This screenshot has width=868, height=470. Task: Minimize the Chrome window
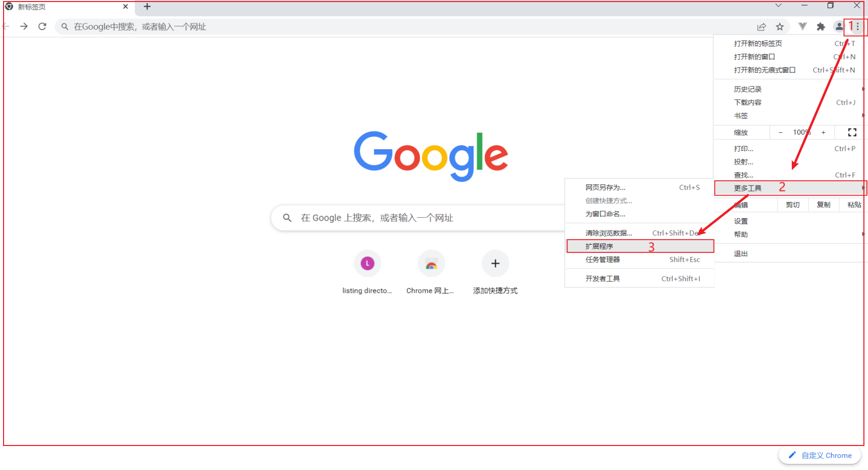(x=804, y=6)
